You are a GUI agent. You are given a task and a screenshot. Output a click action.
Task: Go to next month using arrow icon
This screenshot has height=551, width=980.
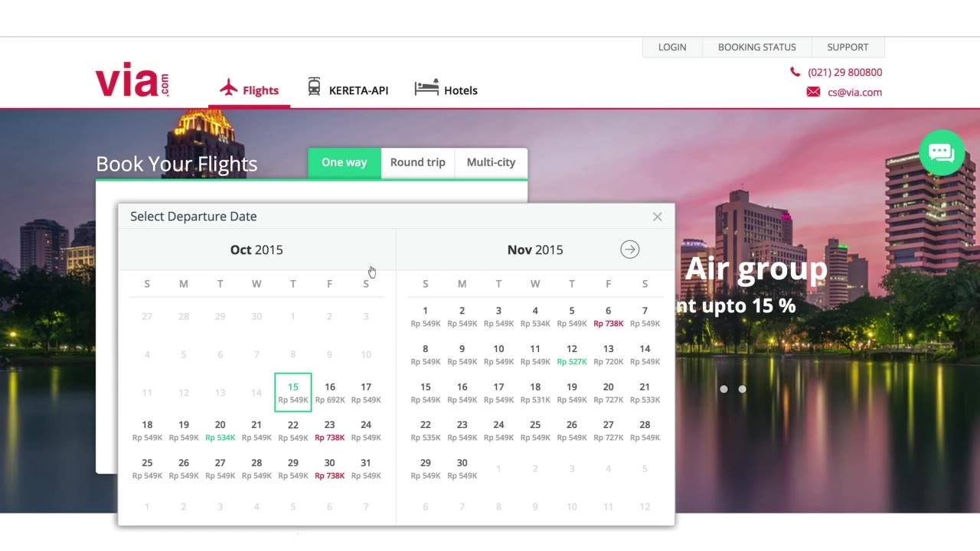point(629,249)
